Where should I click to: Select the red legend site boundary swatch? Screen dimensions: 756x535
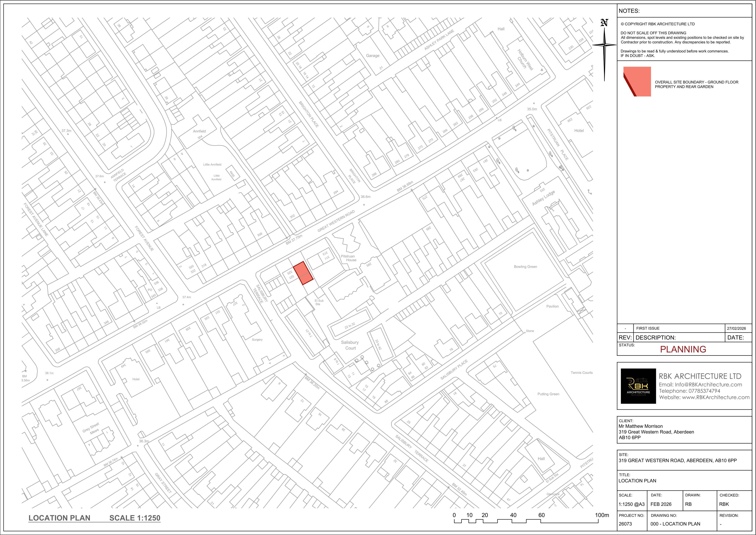pos(637,81)
